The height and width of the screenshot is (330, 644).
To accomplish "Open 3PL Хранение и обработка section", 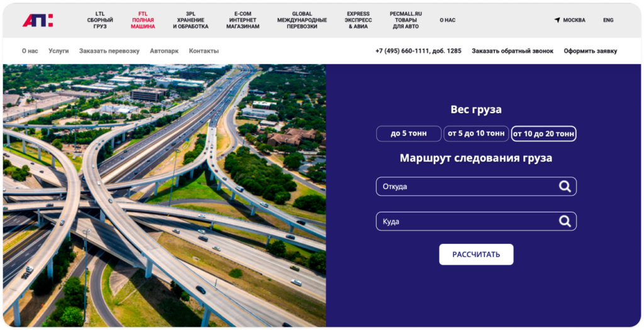I will [x=191, y=20].
